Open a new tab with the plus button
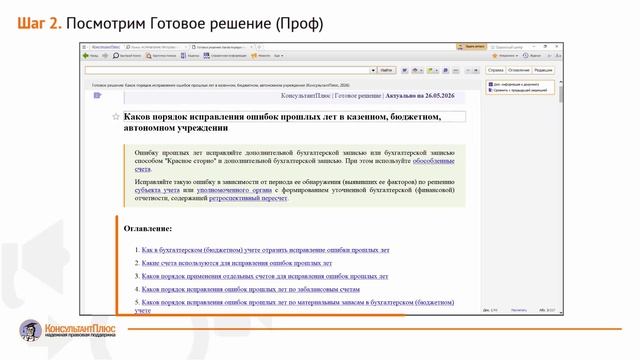 (x=259, y=47)
